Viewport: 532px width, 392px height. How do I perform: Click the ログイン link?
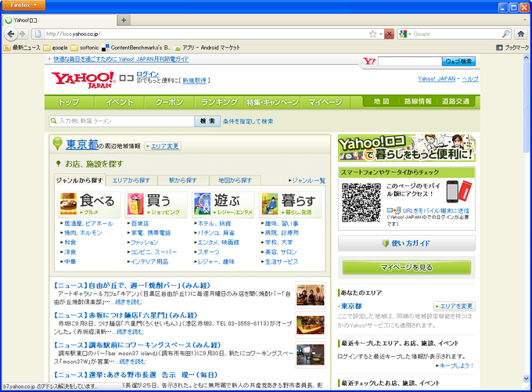tap(148, 74)
